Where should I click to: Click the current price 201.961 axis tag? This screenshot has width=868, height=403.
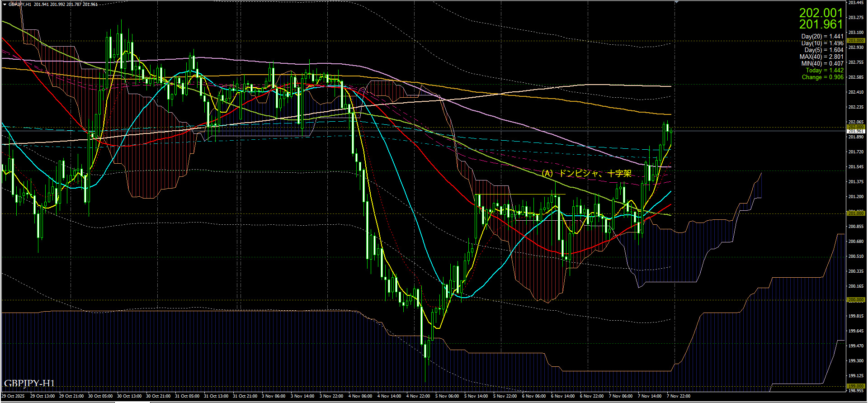point(856,131)
